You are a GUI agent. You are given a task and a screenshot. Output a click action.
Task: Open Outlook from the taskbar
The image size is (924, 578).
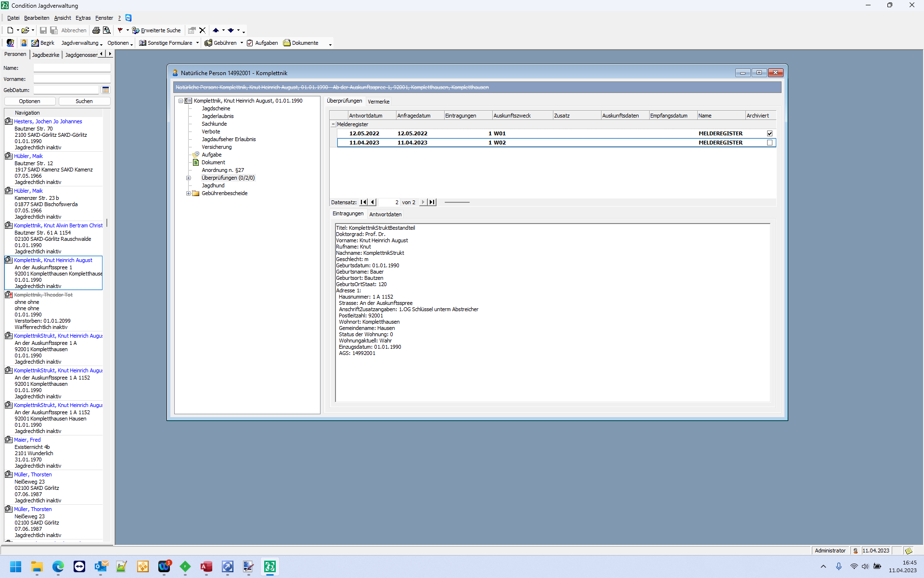pos(101,566)
